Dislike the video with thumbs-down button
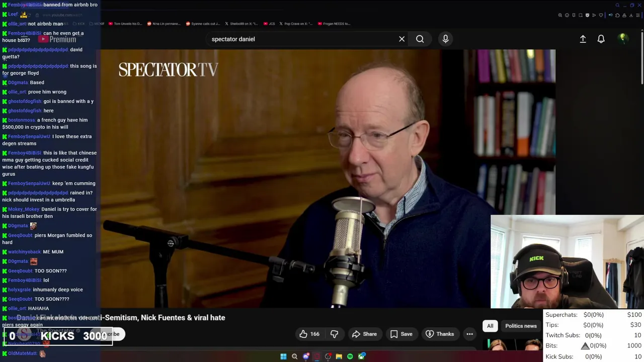The height and width of the screenshot is (362, 644). [334, 334]
